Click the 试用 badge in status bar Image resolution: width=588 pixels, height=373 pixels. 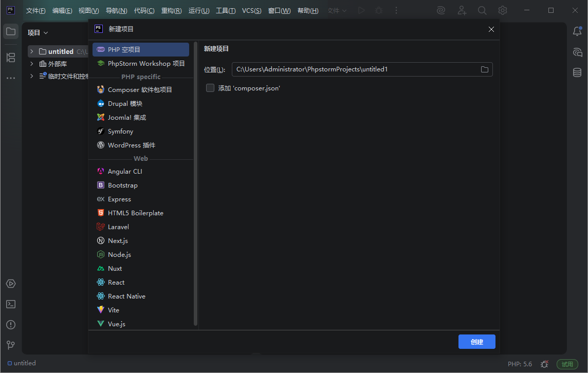(567, 363)
